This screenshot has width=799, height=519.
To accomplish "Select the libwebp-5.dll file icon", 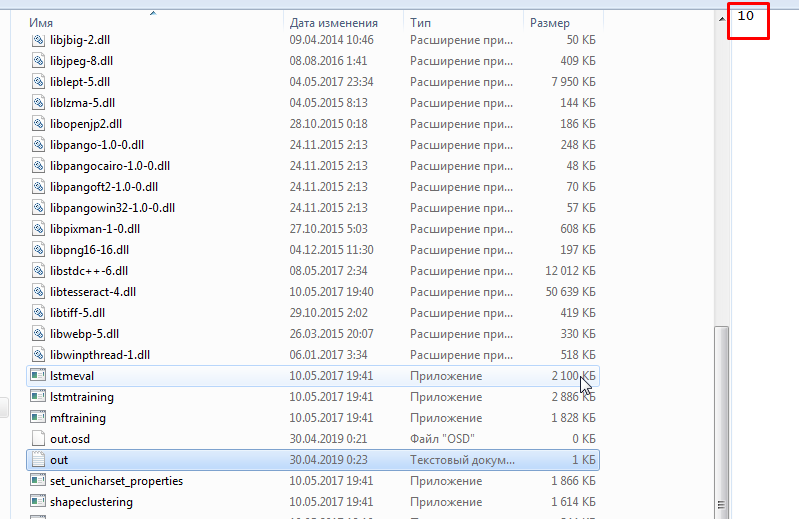I will pyautogui.click(x=38, y=334).
